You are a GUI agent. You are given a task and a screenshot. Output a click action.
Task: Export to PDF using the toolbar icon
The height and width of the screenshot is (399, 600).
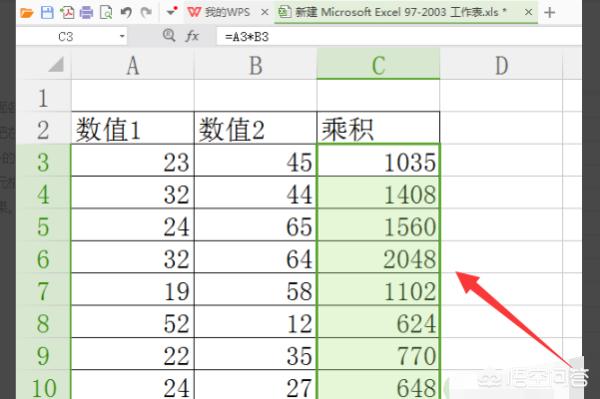(x=67, y=13)
